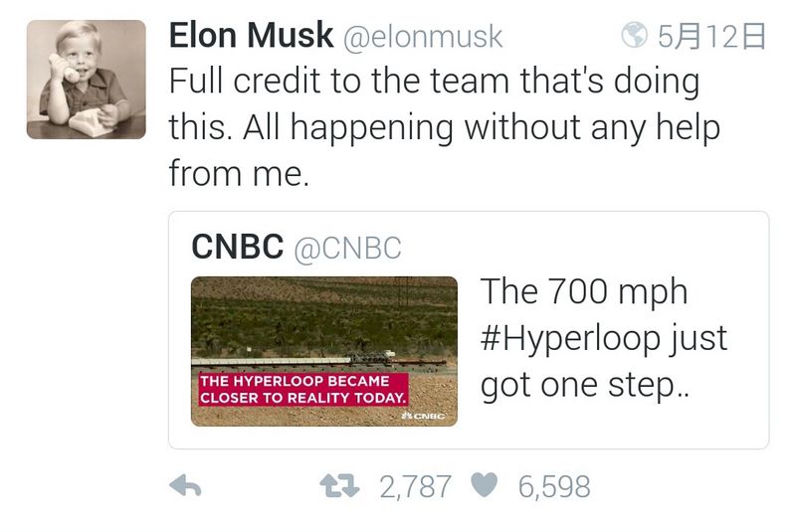Open the quoted 'The 700 mph' text
Image resolution: width=796 pixels, height=532 pixels.
pos(584,292)
